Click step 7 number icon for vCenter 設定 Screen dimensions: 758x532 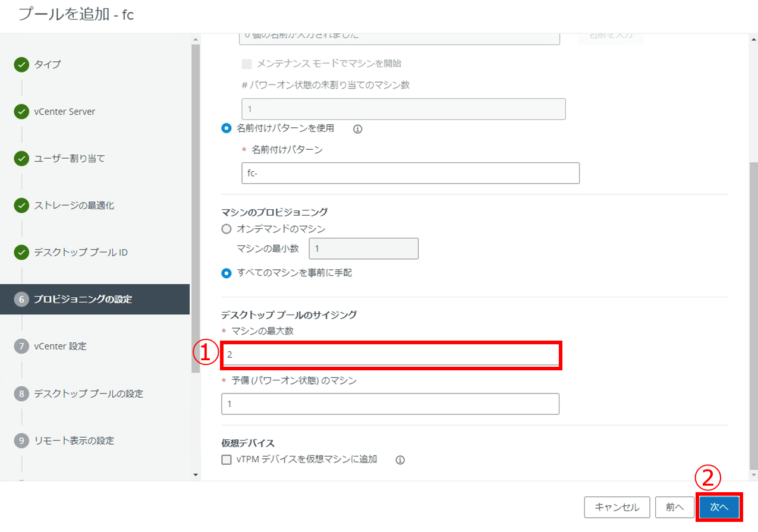(x=21, y=346)
